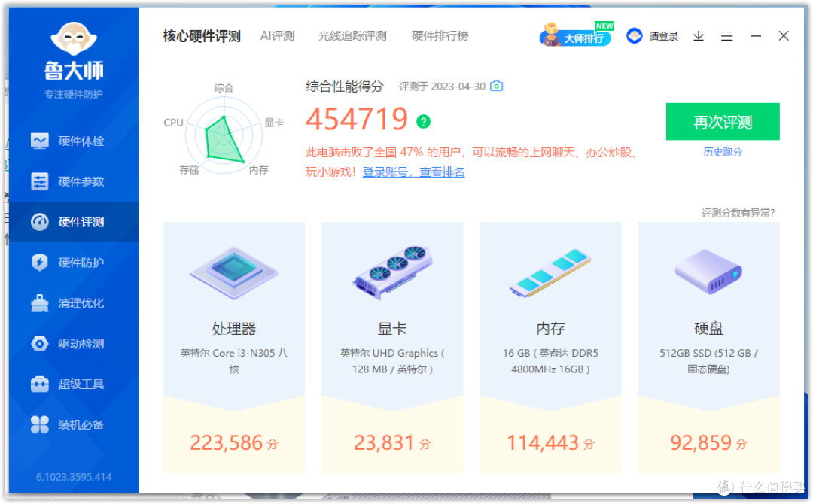Screen dimensions: 813x504
Task: Open 超级工具 in the sidebar
Action: point(74,384)
